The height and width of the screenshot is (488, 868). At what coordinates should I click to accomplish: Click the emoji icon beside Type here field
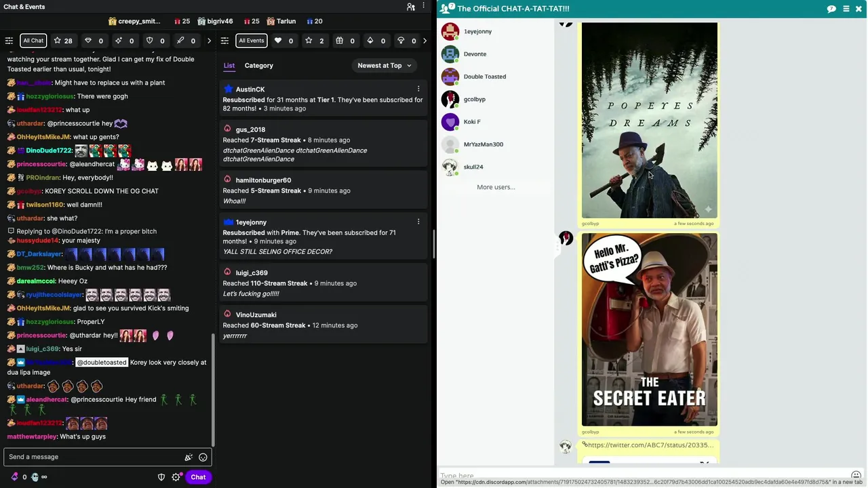pos(856,475)
